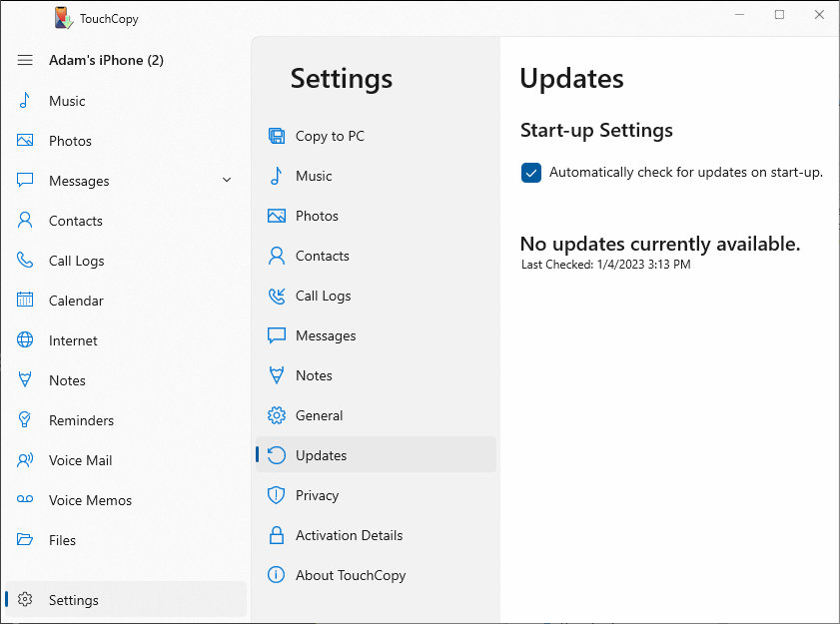Image resolution: width=840 pixels, height=624 pixels.
Task: Click the Notes pencil icon in Settings list
Action: coord(277,375)
